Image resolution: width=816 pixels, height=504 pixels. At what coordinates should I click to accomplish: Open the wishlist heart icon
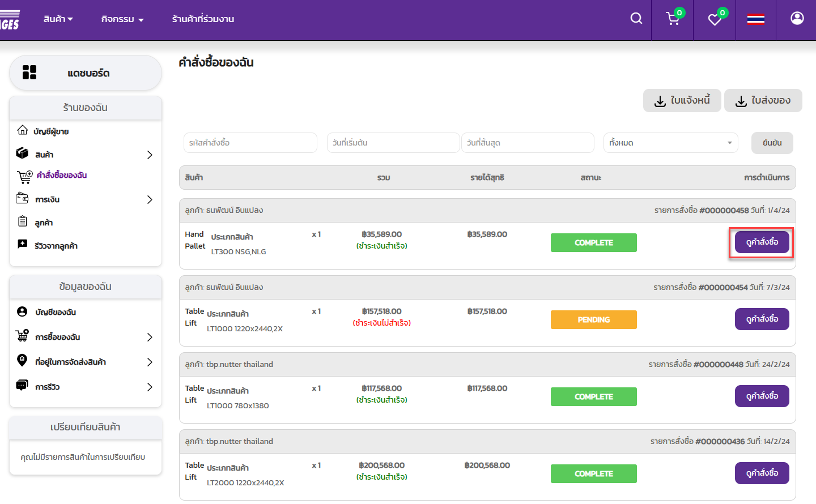715,20
